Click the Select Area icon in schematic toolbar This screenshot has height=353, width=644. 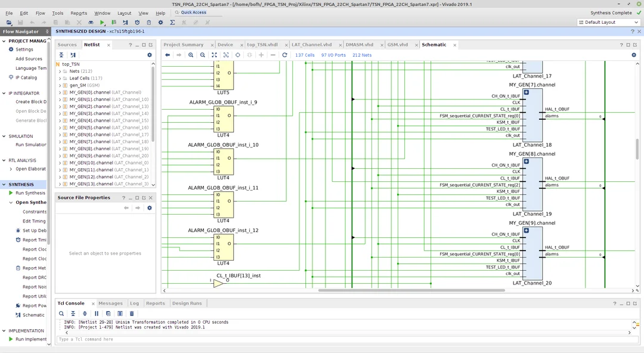(226, 55)
